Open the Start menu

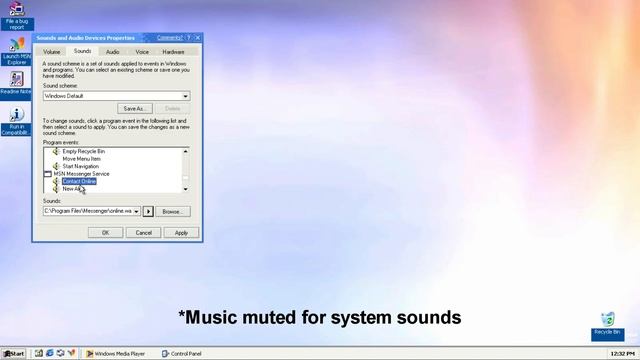[x=13, y=353]
